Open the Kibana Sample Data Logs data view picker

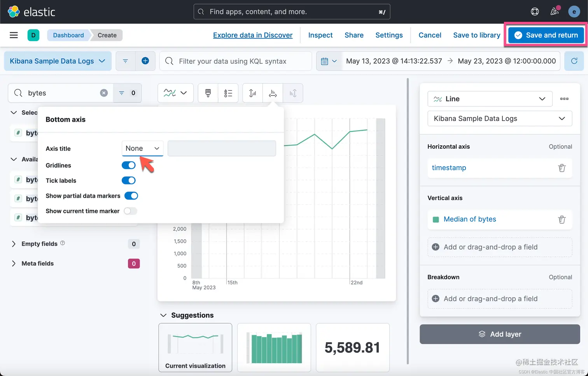[58, 61]
